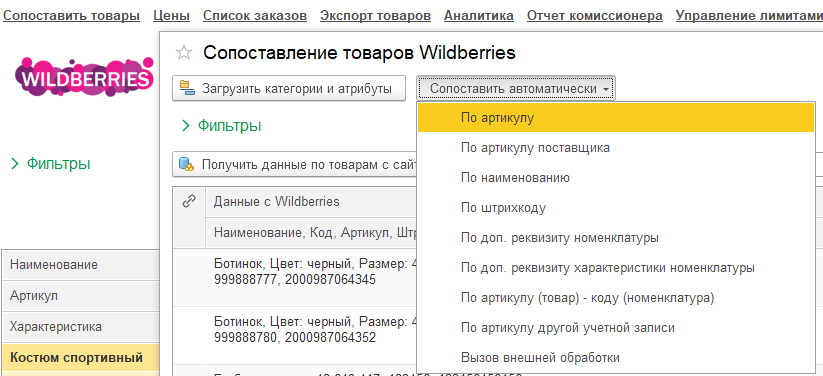Viewport: 823px width, 376px height.
Task: Click Получить данные по товарам button
Action: (294, 164)
